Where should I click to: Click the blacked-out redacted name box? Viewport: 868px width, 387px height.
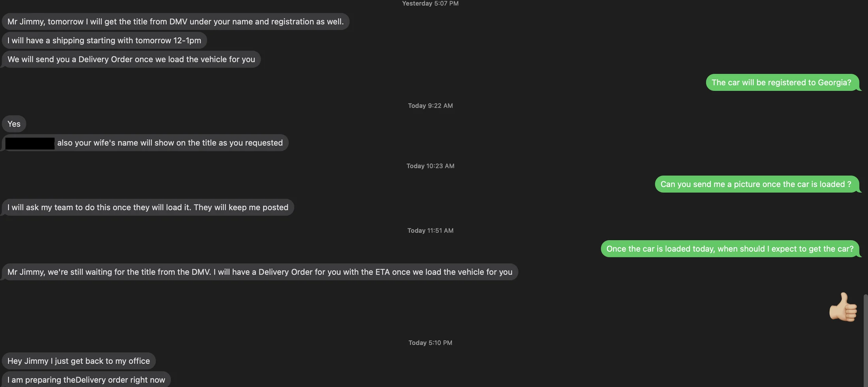click(30, 143)
